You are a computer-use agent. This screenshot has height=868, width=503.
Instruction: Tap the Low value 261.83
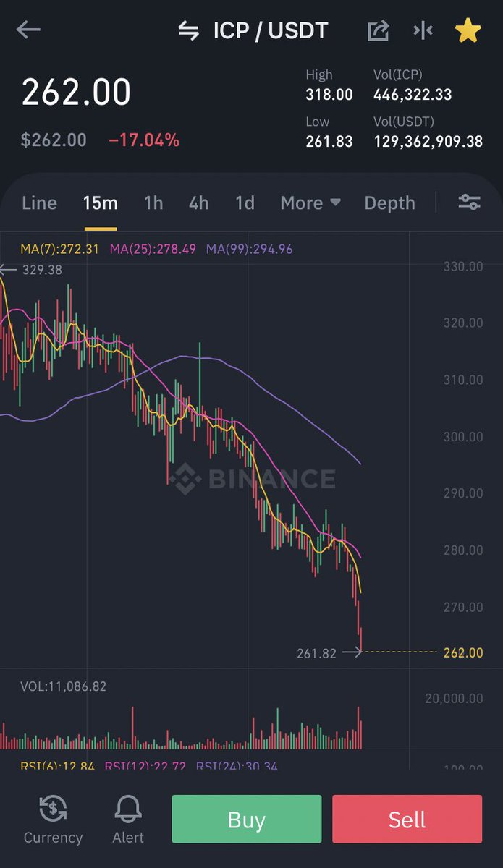[329, 142]
